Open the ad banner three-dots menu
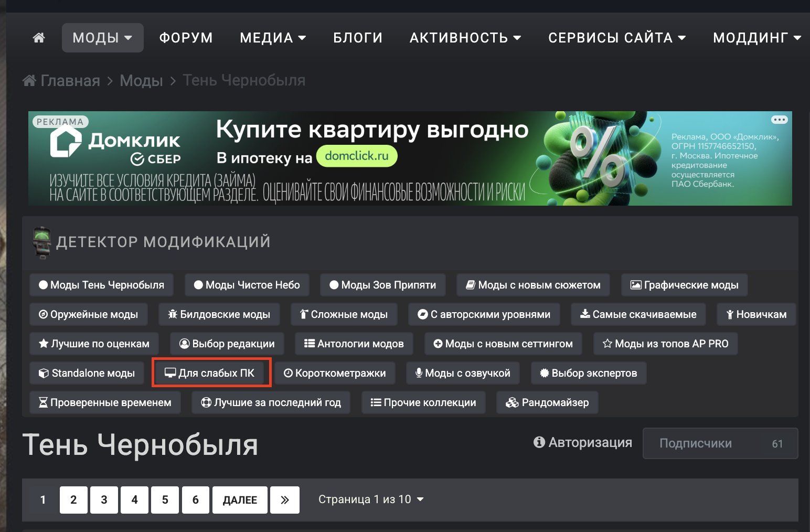This screenshot has height=532, width=810. pyautogui.click(x=779, y=120)
